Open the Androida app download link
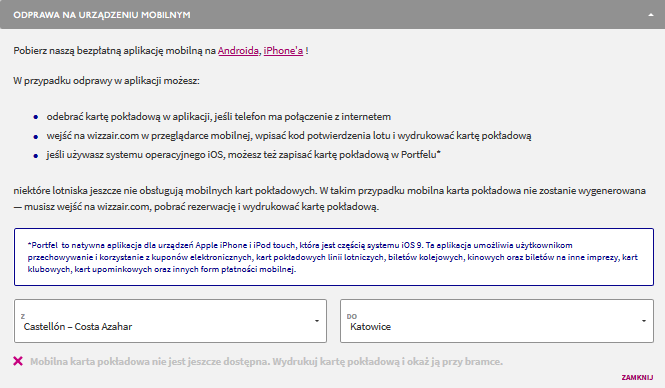Viewport: 665px width, 388px height. [238, 50]
